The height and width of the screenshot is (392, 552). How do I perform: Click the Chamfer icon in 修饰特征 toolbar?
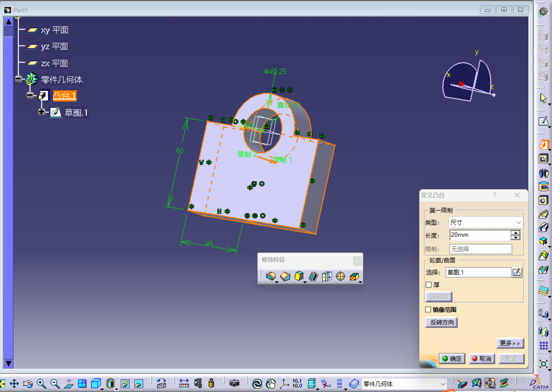(285, 276)
